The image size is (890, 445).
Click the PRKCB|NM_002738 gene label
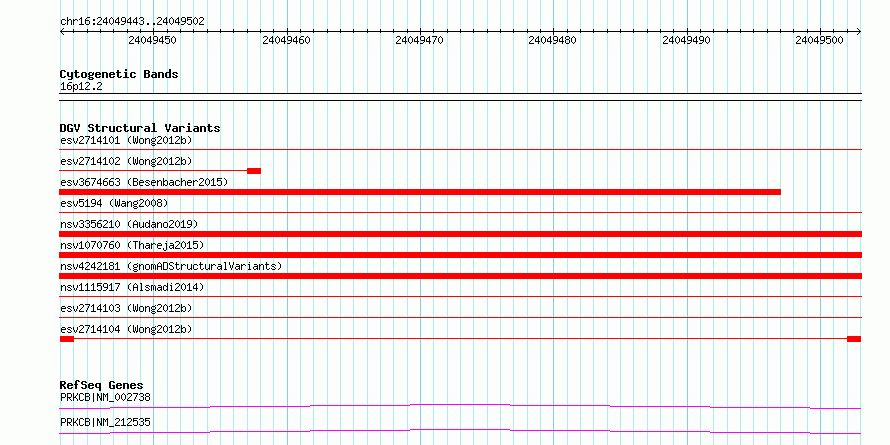[x=105, y=397]
